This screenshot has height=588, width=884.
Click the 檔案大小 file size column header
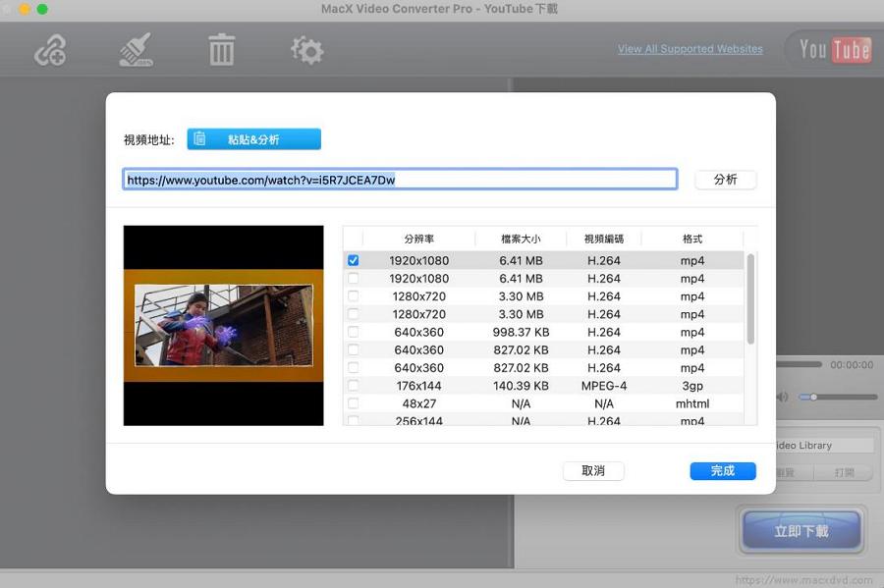point(521,239)
